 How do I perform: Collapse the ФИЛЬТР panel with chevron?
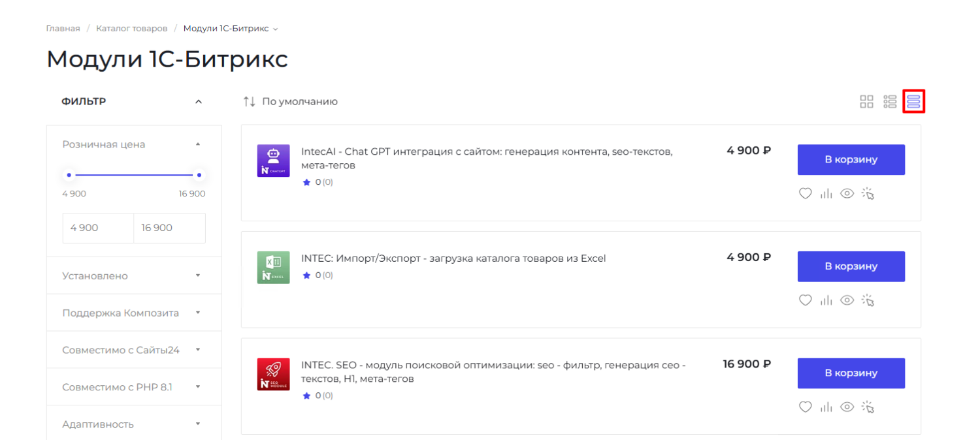pyautogui.click(x=199, y=102)
